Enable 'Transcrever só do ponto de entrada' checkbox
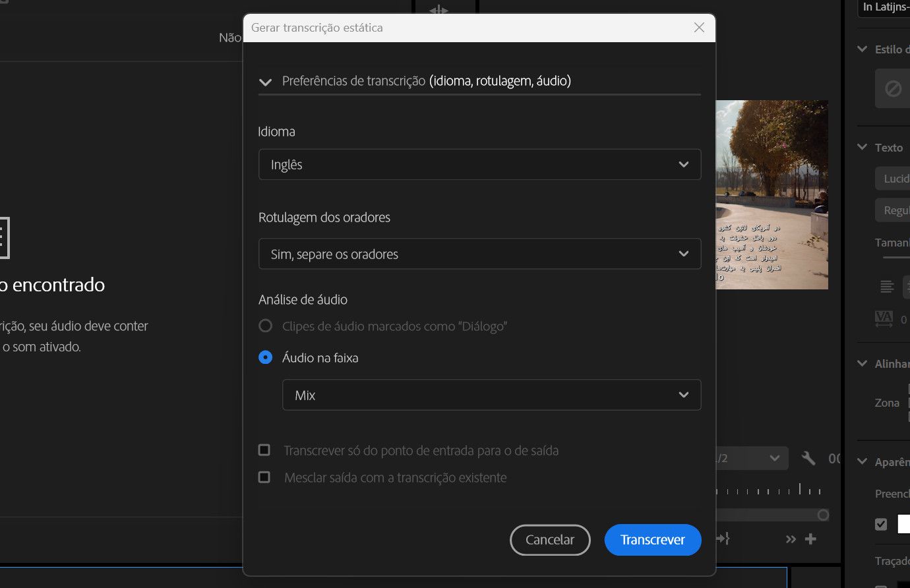This screenshot has height=588, width=910. click(264, 450)
